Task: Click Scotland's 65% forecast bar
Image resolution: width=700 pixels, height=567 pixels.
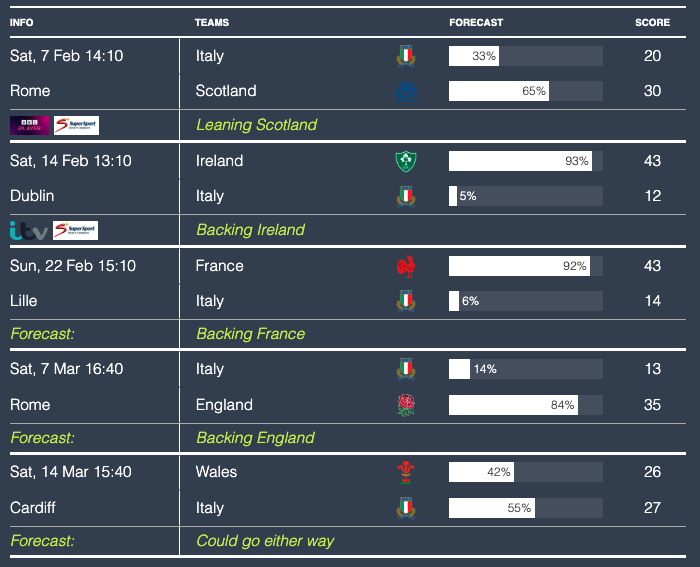Action: (x=525, y=91)
